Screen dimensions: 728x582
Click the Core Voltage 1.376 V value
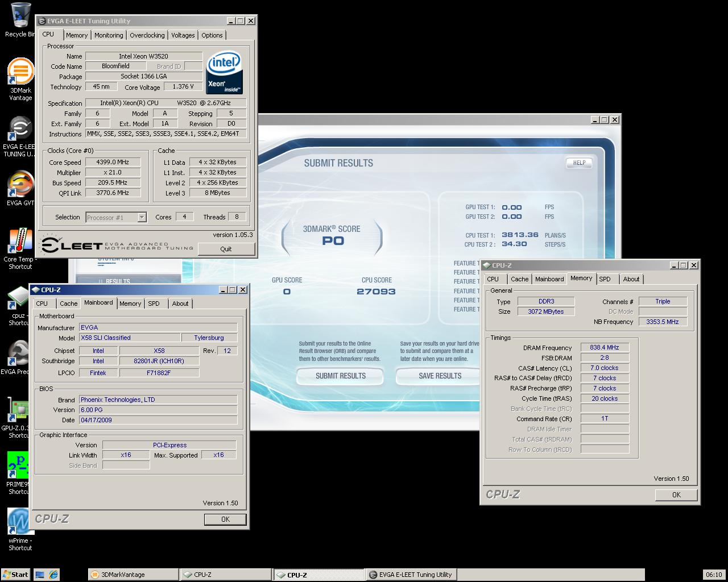click(183, 86)
